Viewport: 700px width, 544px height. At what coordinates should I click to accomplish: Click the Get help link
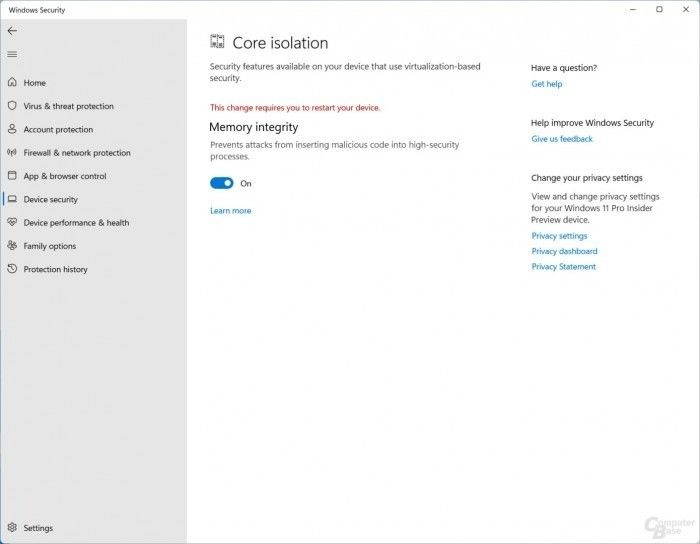coord(546,84)
